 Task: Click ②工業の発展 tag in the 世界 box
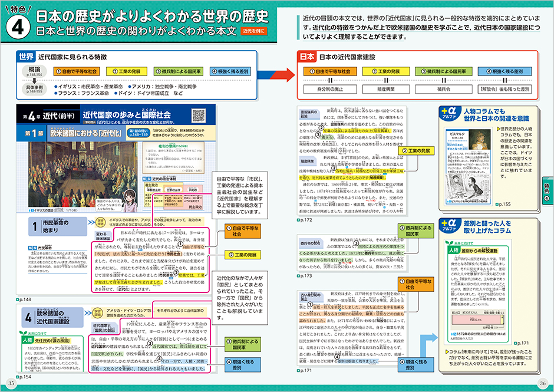coord(126,71)
